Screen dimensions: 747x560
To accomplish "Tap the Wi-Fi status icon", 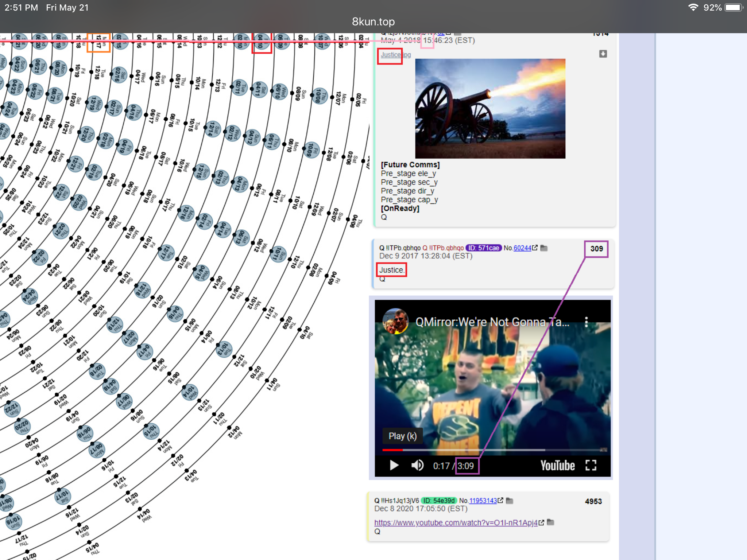I will 693,7.
